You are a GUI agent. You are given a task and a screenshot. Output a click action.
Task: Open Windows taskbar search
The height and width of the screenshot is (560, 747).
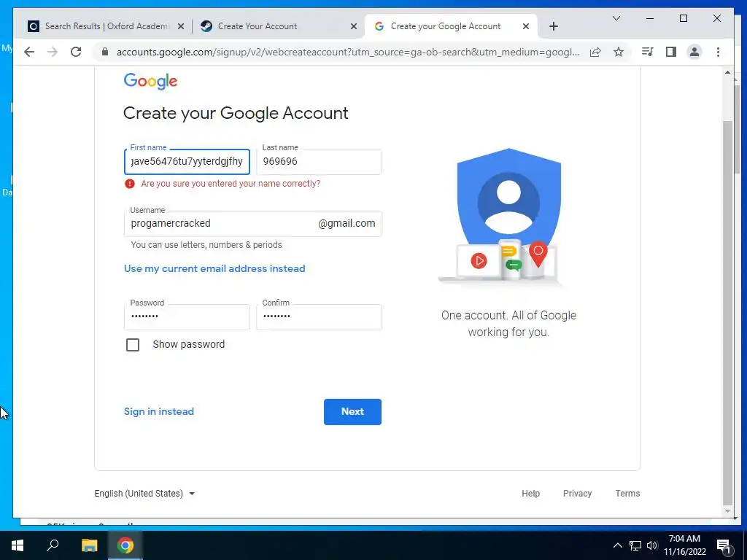pyautogui.click(x=53, y=545)
